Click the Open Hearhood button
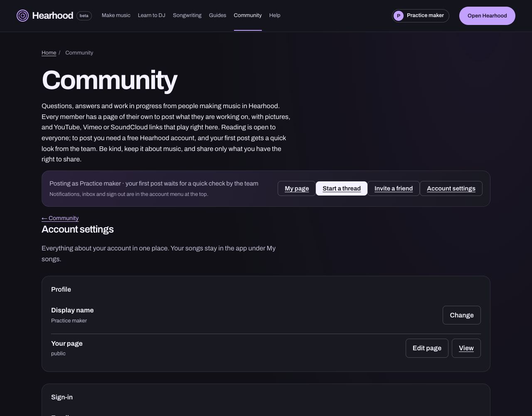 (x=487, y=16)
